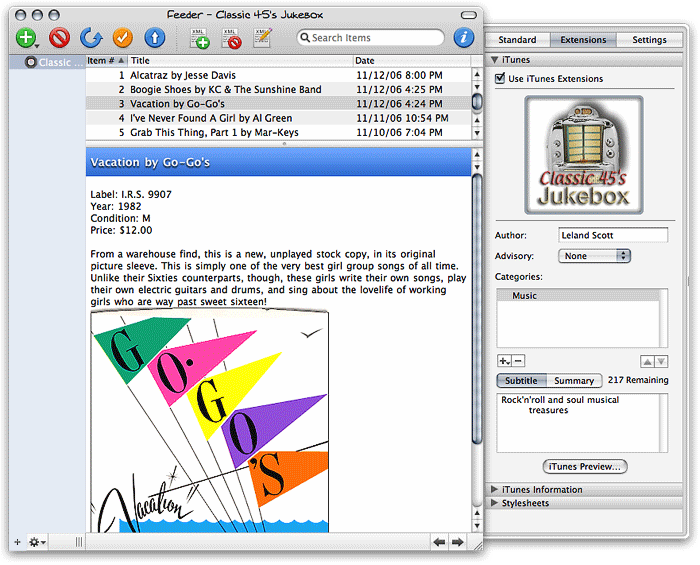Click the XML edit item pencil icon
The width and height of the screenshot is (700, 565).
click(262, 38)
